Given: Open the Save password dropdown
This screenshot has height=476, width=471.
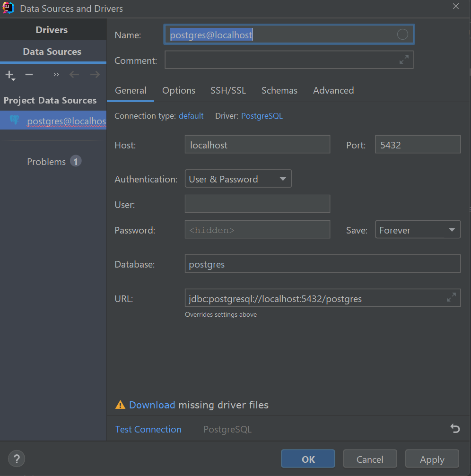Looking at the screenshot, I should (418, 230).
